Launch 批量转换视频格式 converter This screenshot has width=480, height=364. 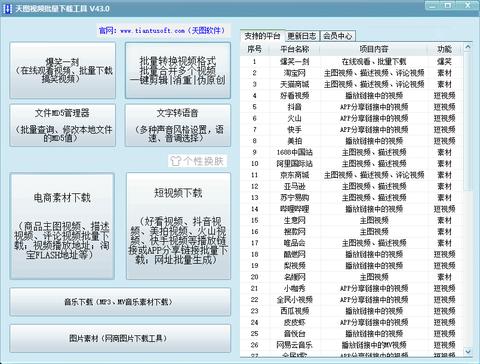[178, 70]
